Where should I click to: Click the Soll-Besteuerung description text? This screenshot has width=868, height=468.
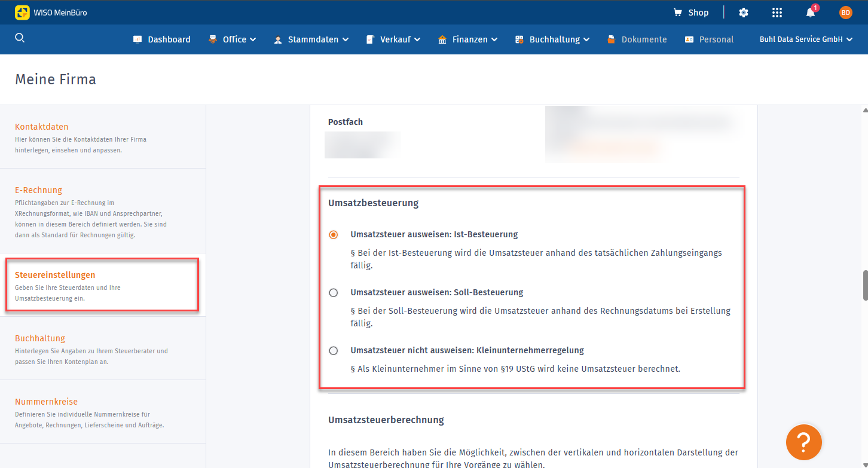click(x=540, y=317)
